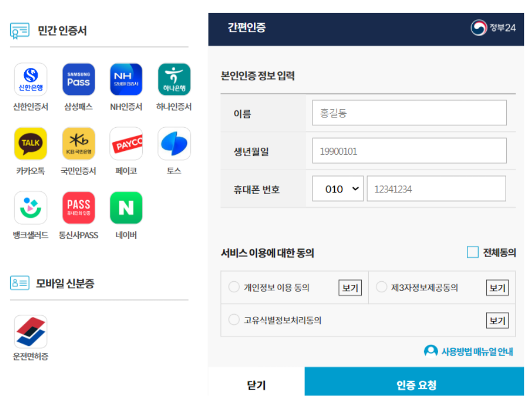Pick the 뱅크샐러드 Banksalad icon

pyautogui.click(x=31, y=207)
